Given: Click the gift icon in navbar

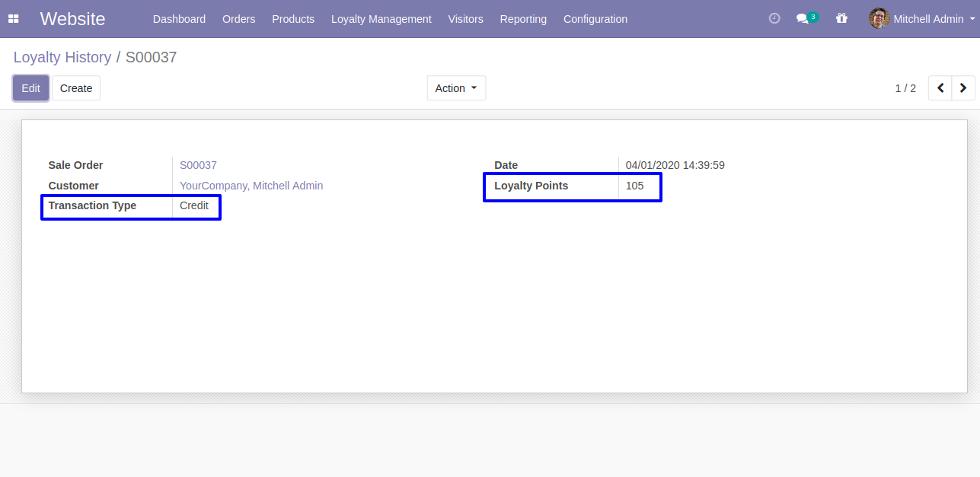Looking at the screenshot, I should coord(841,19).
